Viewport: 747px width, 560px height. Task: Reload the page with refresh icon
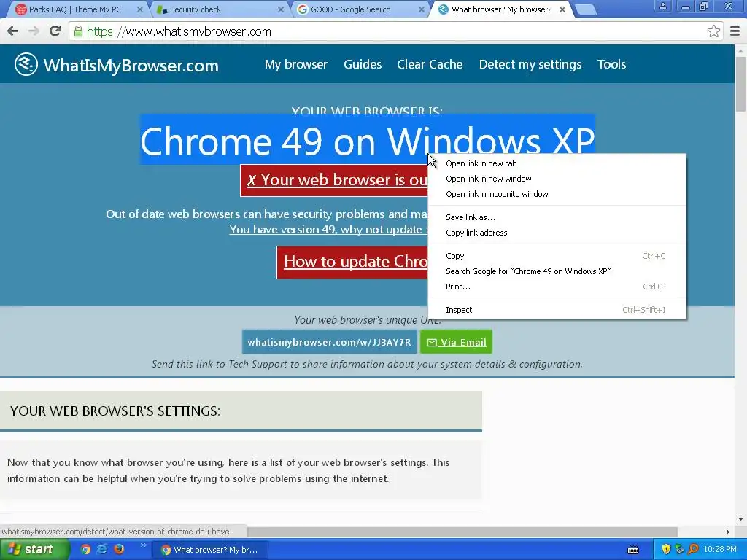click(x=55, y=31)
